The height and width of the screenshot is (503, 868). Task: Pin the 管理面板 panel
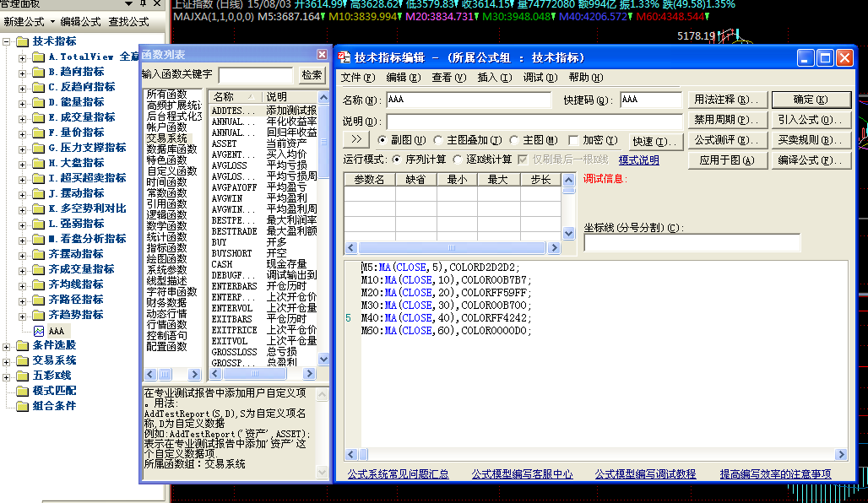tap(144, 4)
